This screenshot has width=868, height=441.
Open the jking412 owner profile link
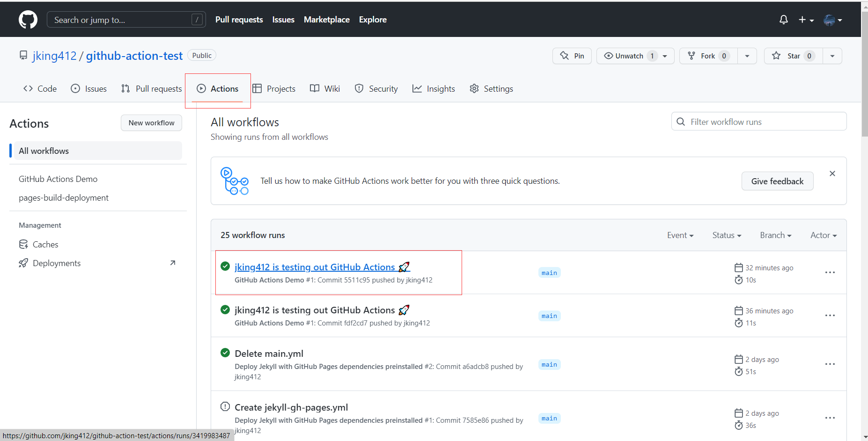[54, 56]
